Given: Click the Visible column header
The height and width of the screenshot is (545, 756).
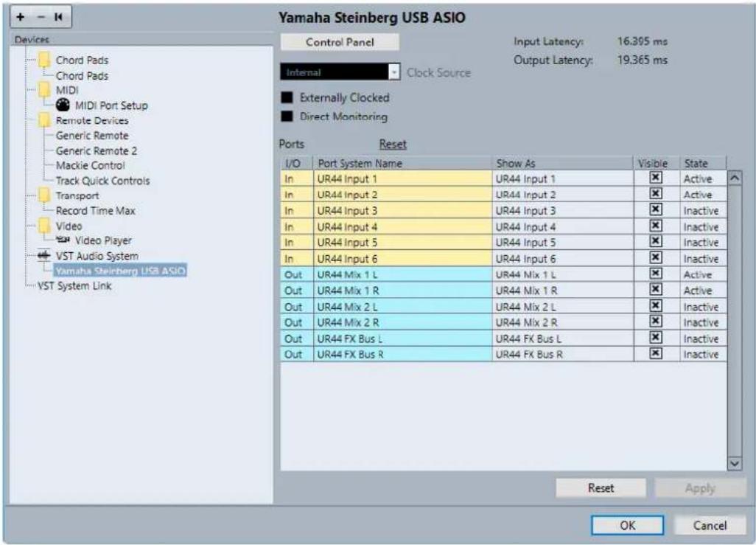Looking at the screenshot, I should coord(657,163).
